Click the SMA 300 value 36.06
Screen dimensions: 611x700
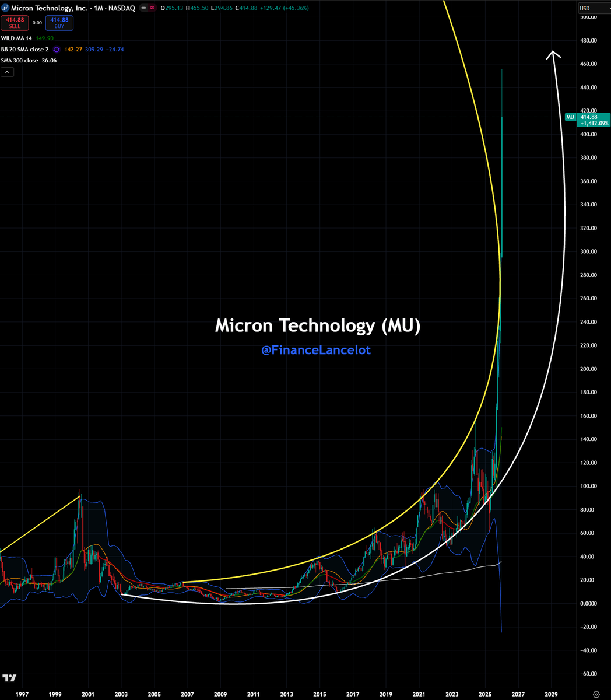(49, 61)
